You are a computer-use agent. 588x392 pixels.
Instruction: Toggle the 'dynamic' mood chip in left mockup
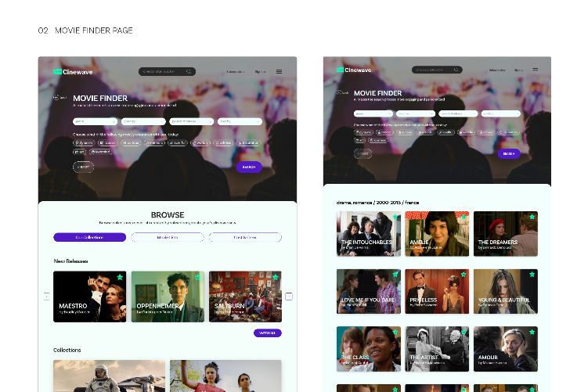pyautogui.click(x=84, y=142)
